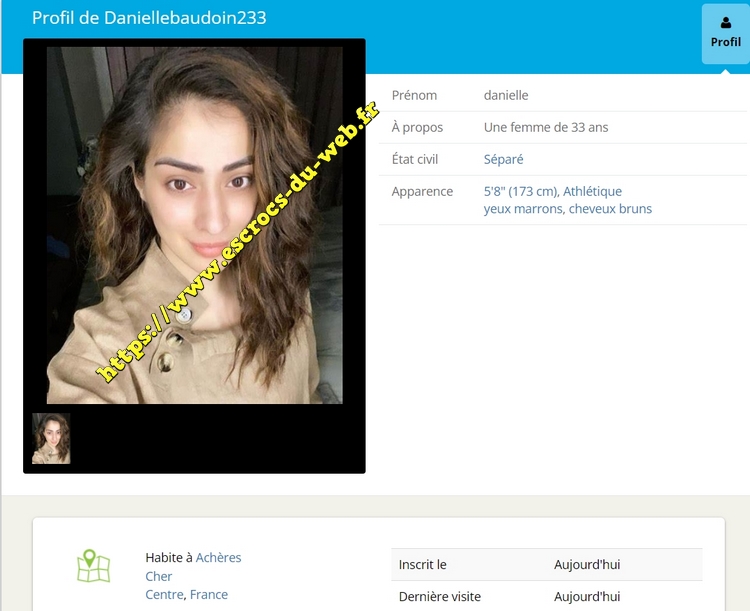Click the text Une femme de 33 ans

(546, 127)
